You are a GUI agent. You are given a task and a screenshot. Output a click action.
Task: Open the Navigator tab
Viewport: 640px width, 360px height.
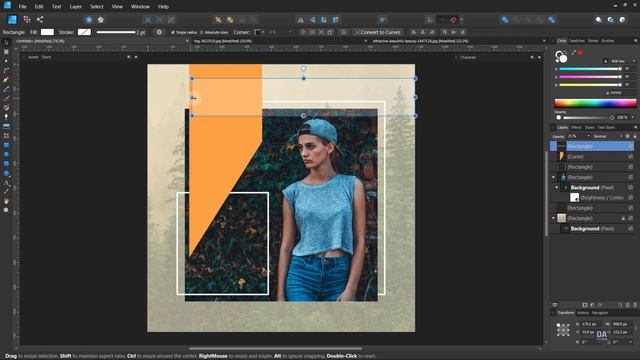(600, 313)
